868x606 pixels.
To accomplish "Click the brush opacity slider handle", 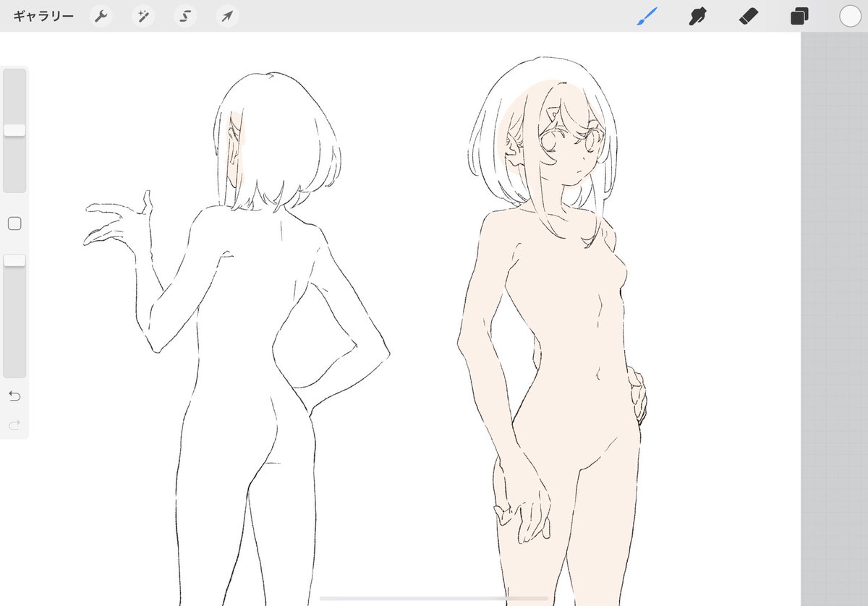I will 14,260.
